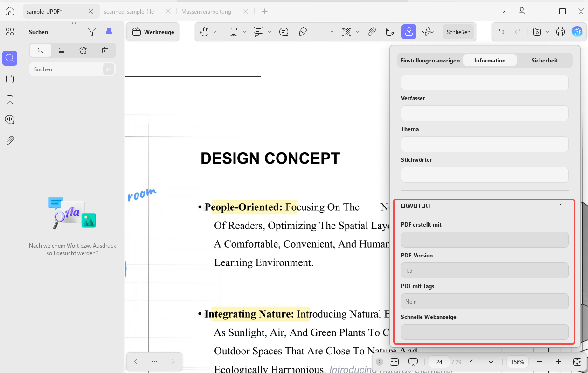
Task: Expand the hatched area dropdown arrow
Action: point(357,32)
